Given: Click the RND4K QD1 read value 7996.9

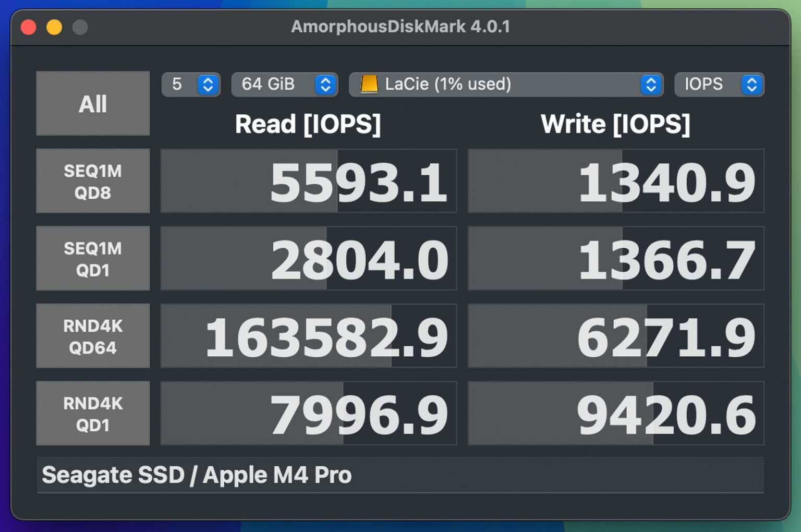Looking at the screenshot, I should tap(309, 413).
